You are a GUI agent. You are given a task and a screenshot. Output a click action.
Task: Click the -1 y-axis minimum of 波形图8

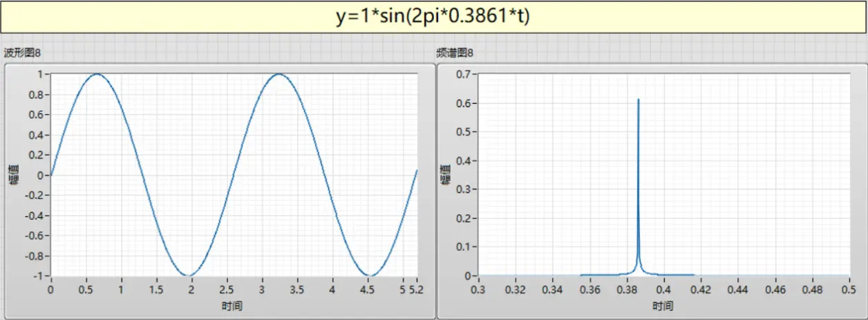[39, 276]
